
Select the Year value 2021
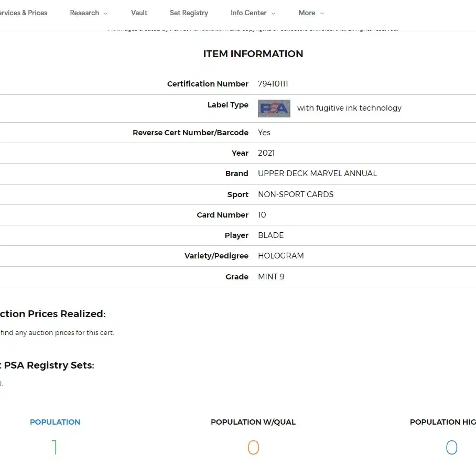click(266, 153)
